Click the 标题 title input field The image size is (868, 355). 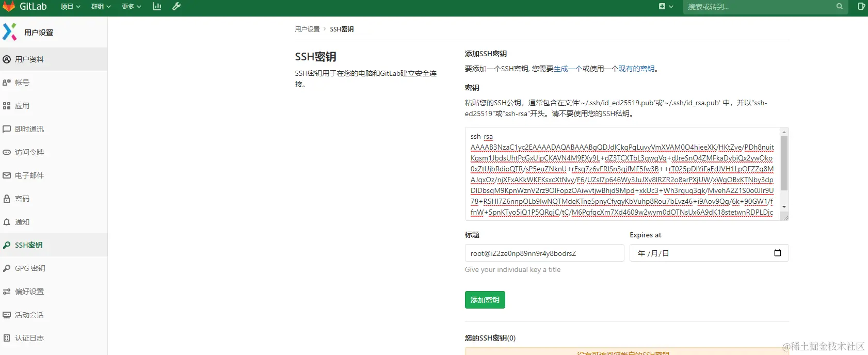coord(544,253)
